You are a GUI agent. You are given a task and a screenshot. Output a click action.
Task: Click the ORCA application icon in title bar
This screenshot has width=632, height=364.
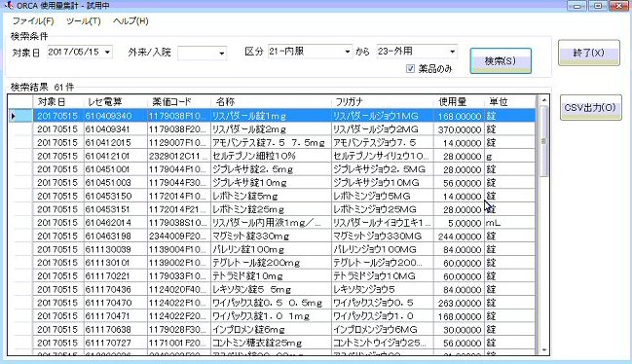(x=8, y=5)
